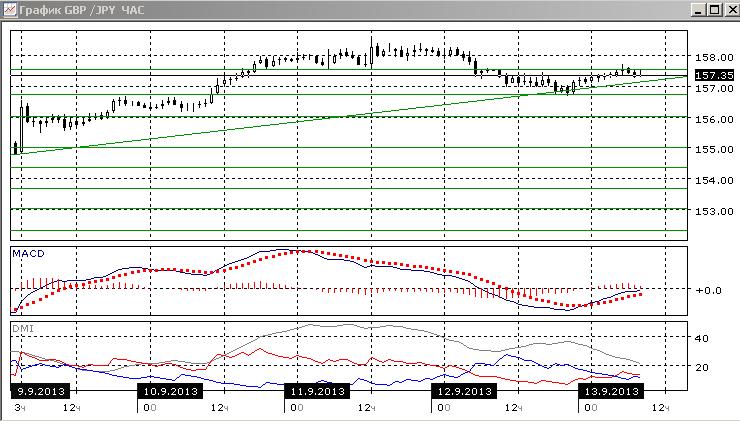Click the 158.00 price axis label

tap(714, 58)
